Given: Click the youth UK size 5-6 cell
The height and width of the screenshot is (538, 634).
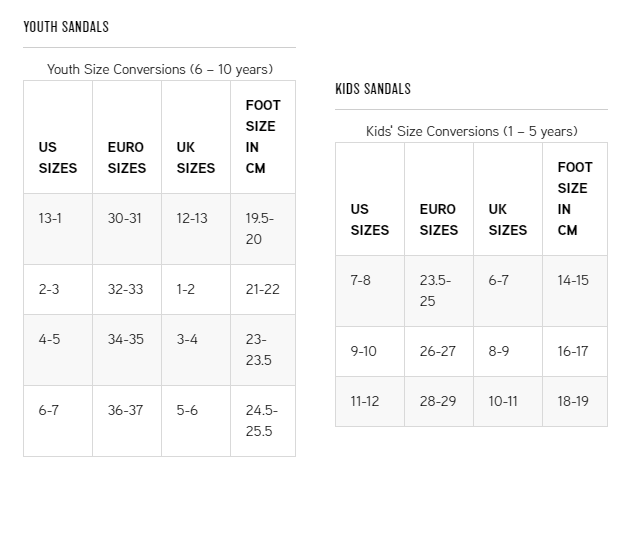Looking at the screenshot, I should 196,421.
